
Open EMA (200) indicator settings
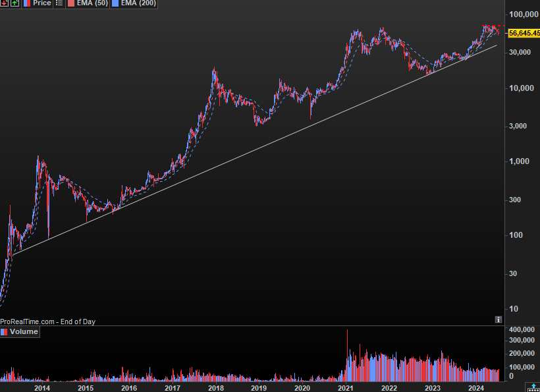134,3
